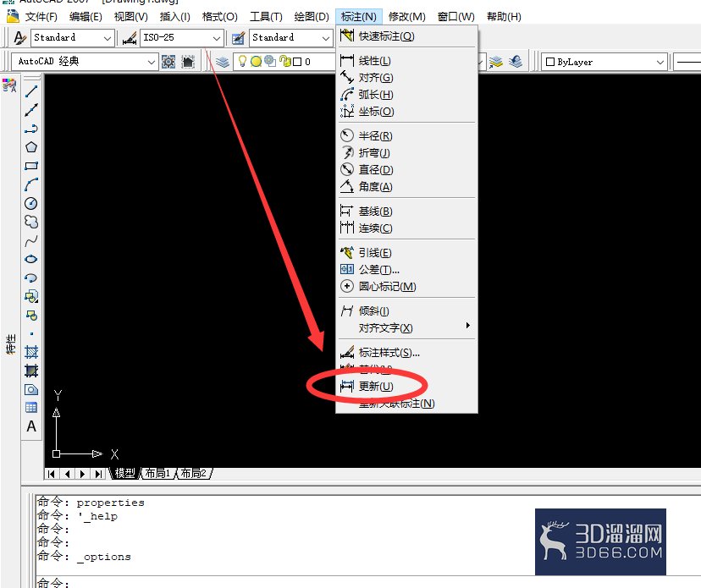Image resolution: width=701 pixels, height=588 pixels.
Task: Choose 坐标(O) dimension entry
Action: pos(407,112)
